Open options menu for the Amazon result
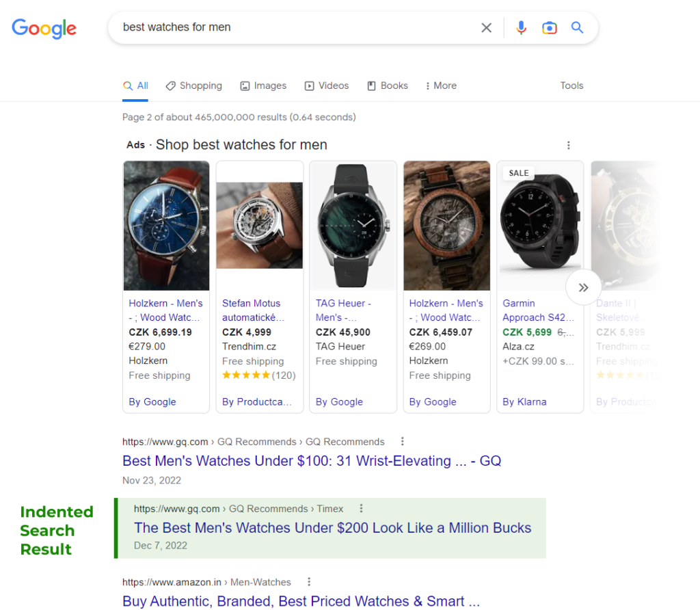The height and width of the screenshot is (610, 700). click(309, 582)
